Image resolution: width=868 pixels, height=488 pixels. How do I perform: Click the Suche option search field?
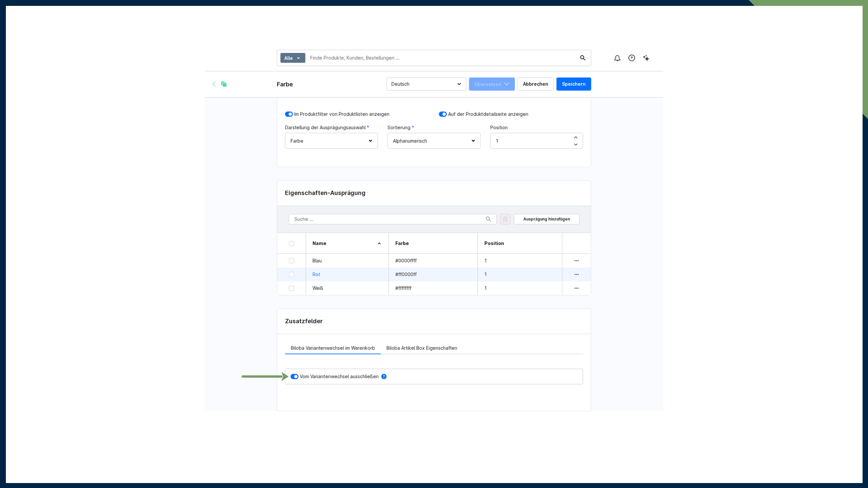pos(392,219)
